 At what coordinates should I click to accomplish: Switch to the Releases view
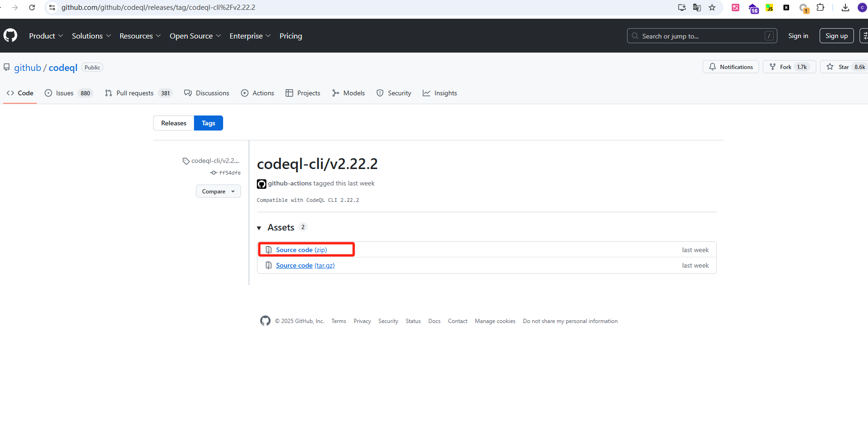pos(174,123)
